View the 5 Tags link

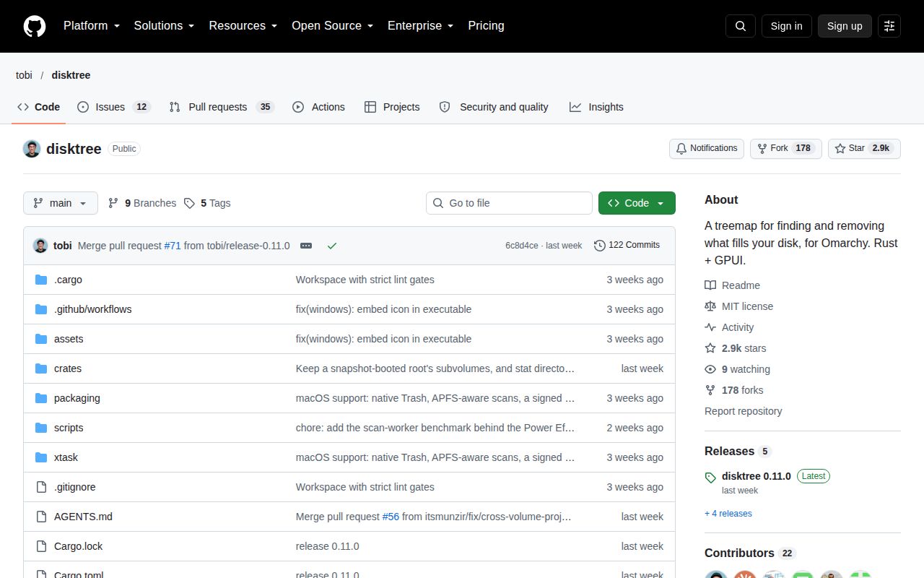point(207,203)
